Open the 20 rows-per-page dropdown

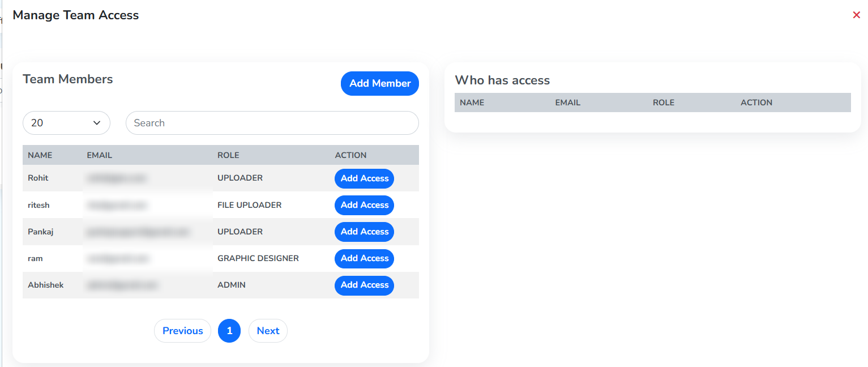(x=66, y=123)
